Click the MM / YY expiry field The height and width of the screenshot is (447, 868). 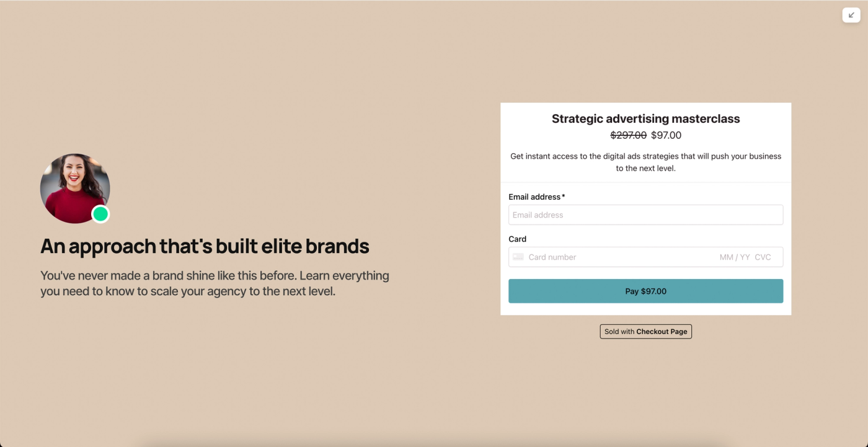pyautogui.click(x=735, y=257)
